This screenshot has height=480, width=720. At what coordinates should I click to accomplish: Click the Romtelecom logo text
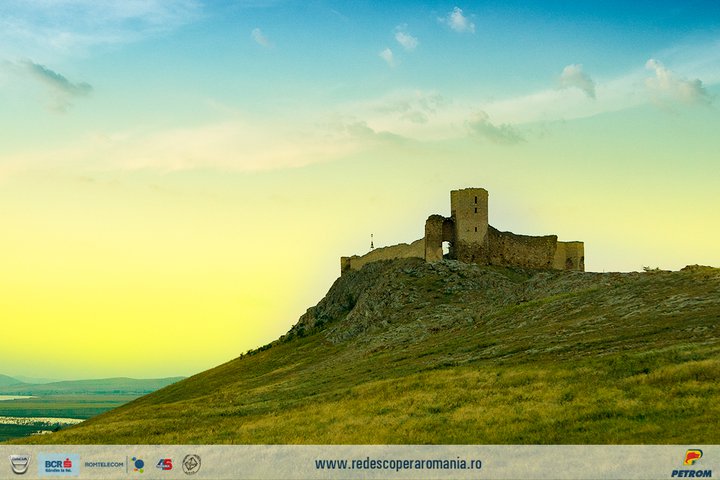click(x=104, y=464)
